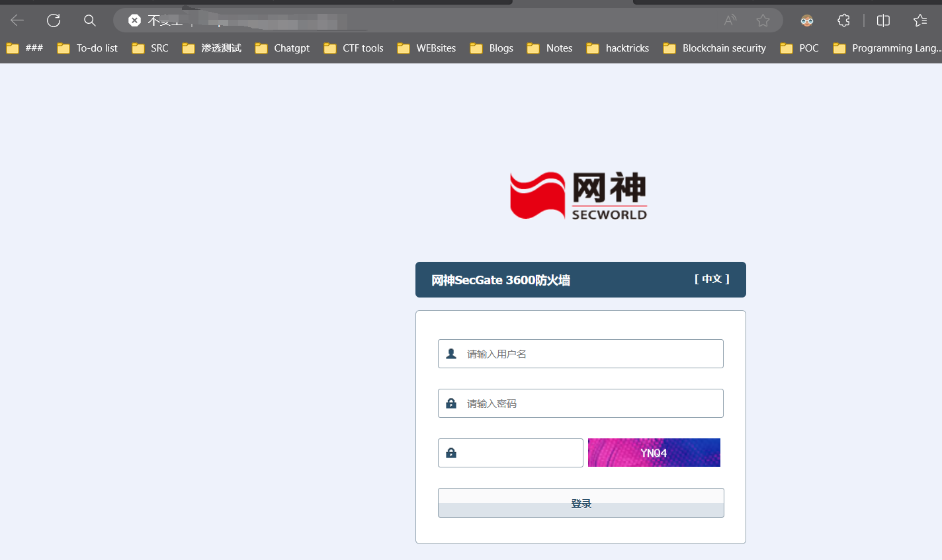
Task: Click the not-secure warning icon in address bar
Action: 134,20
